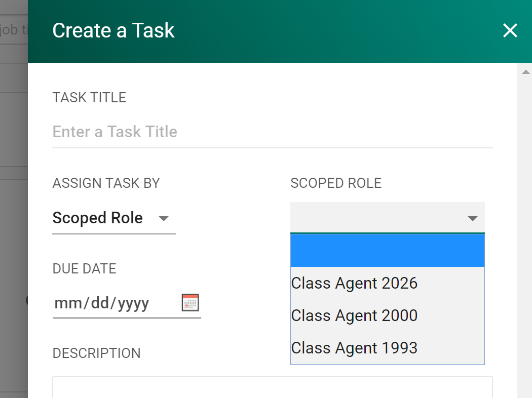The image size is (532, 398).
Task: Collapse the Scoped Role combo box arrow
Action: pyautogui.click(x=472, y=218)
